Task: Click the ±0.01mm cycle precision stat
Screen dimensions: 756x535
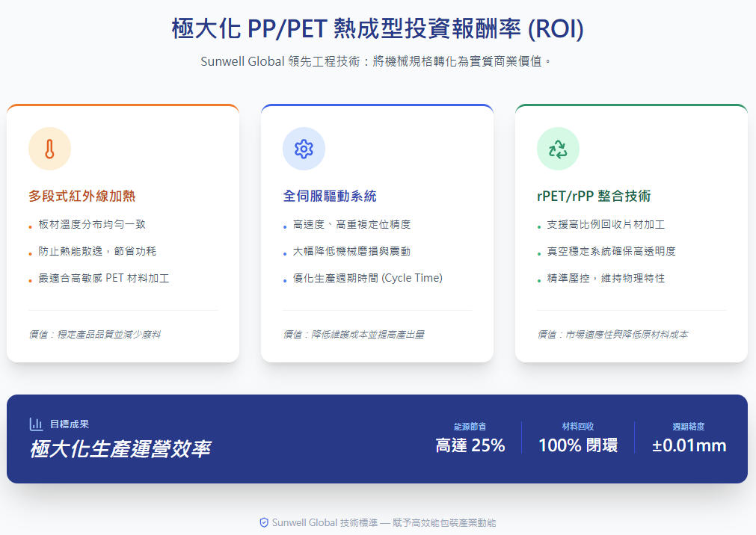Action: (689, 446)
